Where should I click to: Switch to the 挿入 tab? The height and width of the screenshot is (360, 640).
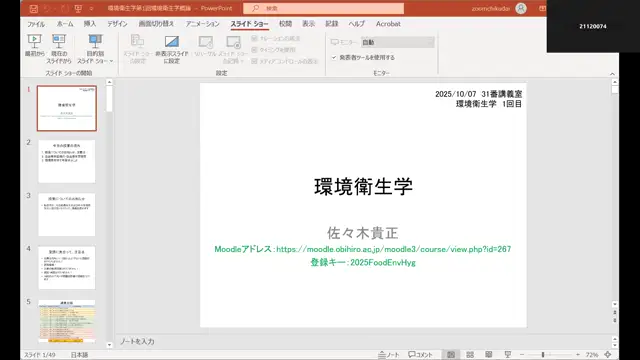pos(90,24)
